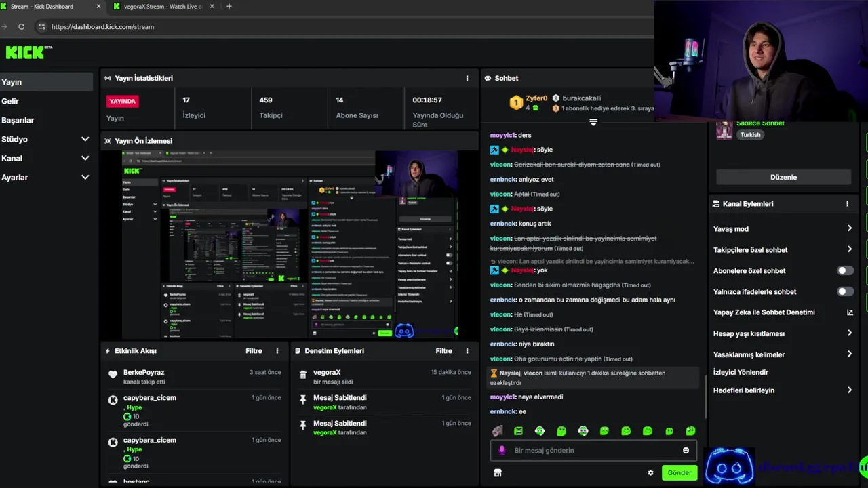The width and height of the screenshot is (868, 488).
Task: Click burakcakalli in chat leaderboard
Action: point(582,98)
